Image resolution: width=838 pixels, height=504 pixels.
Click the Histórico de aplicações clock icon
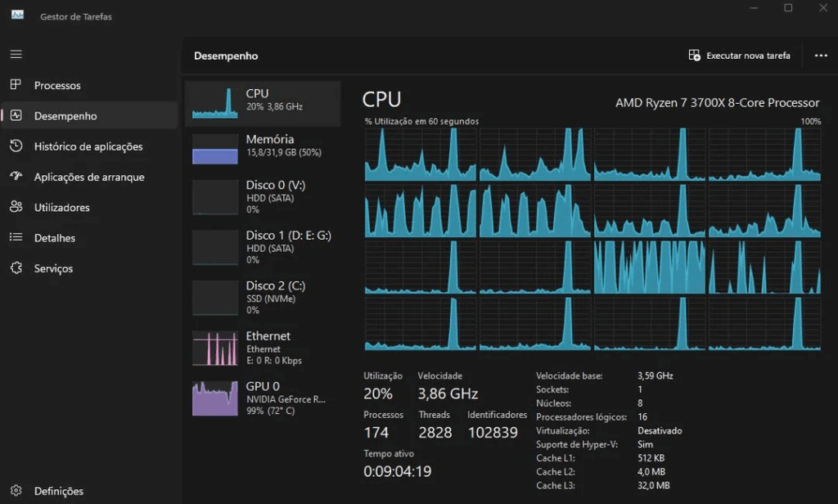point(16,146)
